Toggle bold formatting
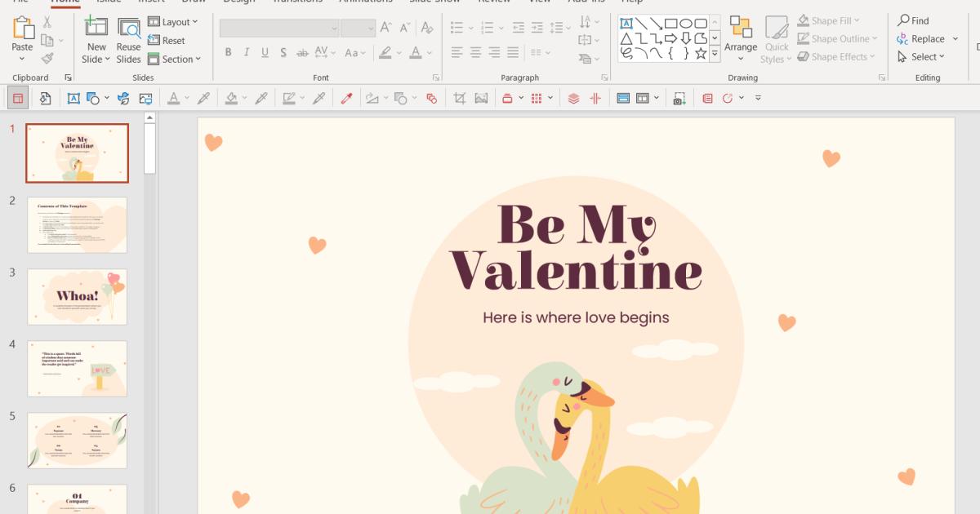The width and height of the screenshot is (980, 514). [228, 53]
